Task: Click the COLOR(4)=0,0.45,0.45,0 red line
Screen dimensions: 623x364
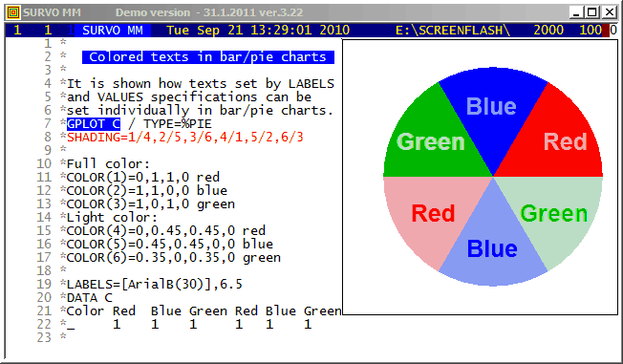Action: pyautogui.click(x=165, y=230)
